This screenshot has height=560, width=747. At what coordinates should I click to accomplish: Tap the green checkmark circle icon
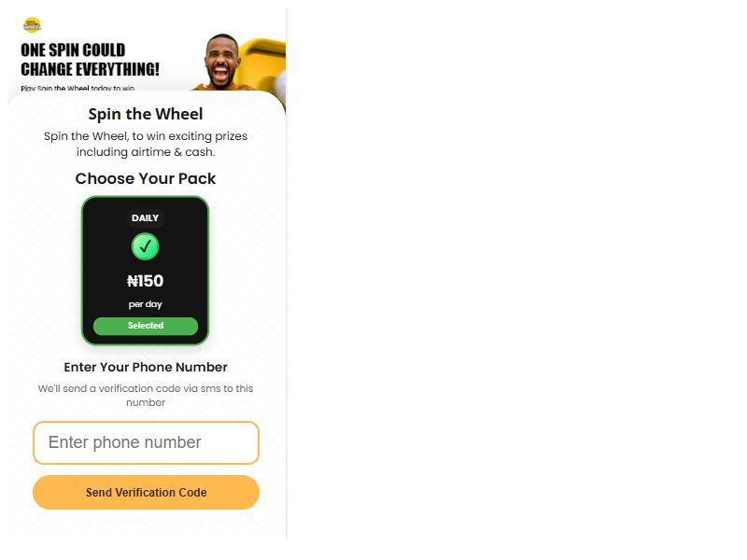tap(145, 246)
